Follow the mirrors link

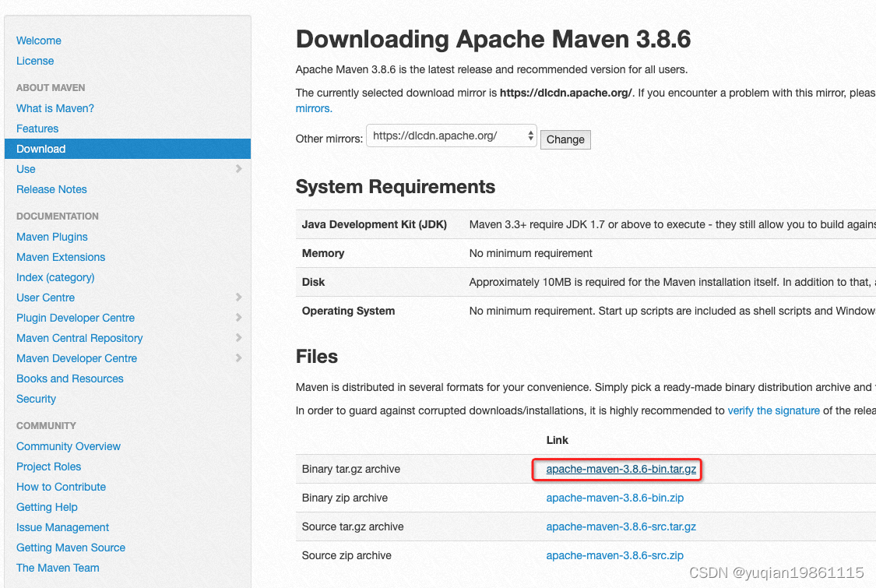[x=314, y=108]
